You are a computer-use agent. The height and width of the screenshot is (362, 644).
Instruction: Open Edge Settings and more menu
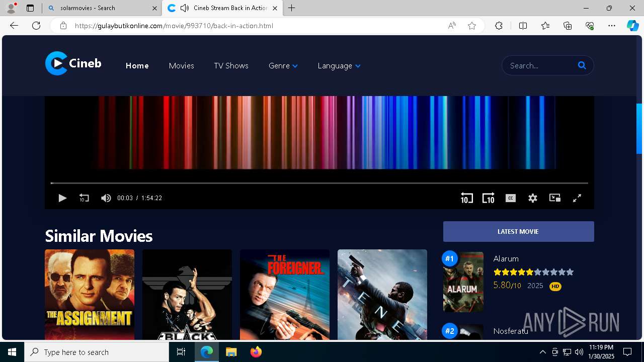coord(612,26)
